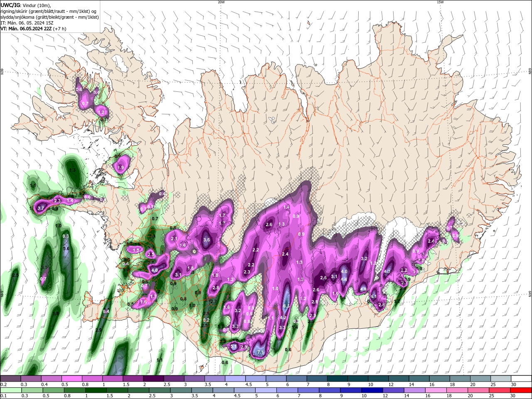This screenshot has height=399, width=532.
Task: Click the 4.4 precipitation value
Action: tap(344, 279)
